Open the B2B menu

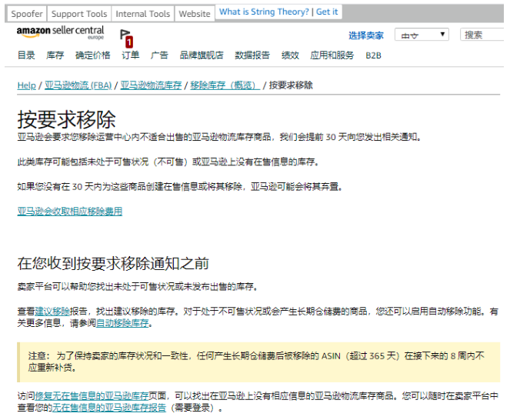point(373,55)
